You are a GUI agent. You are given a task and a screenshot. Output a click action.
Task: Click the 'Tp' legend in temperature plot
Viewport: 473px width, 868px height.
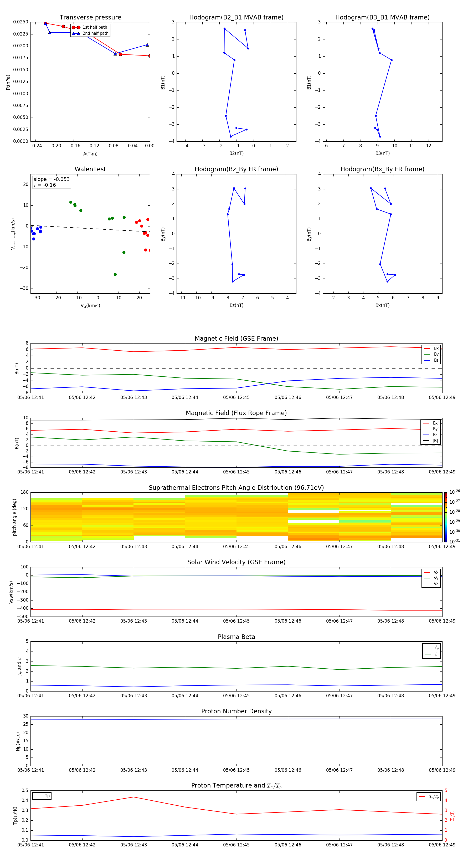point(42,796)
